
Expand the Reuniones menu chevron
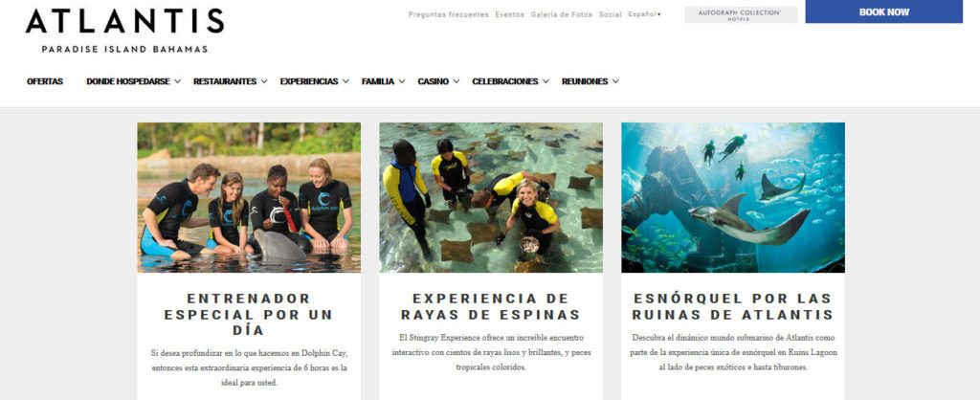(x=615, y=81)
